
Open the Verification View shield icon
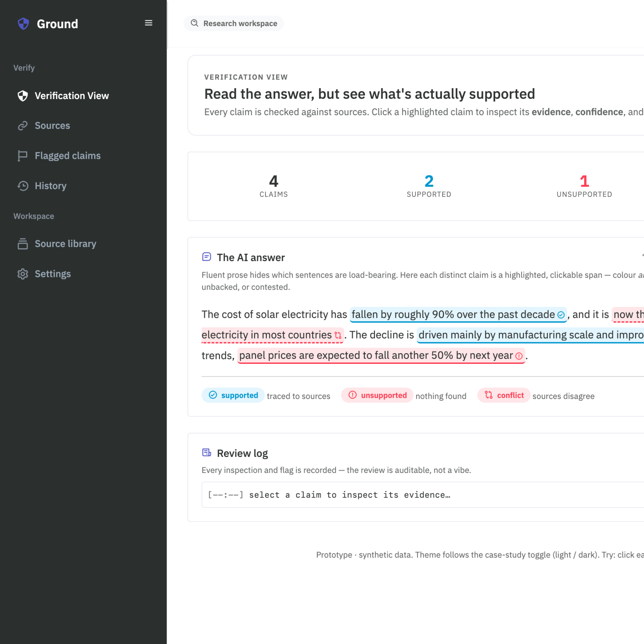tap(23, 96)
